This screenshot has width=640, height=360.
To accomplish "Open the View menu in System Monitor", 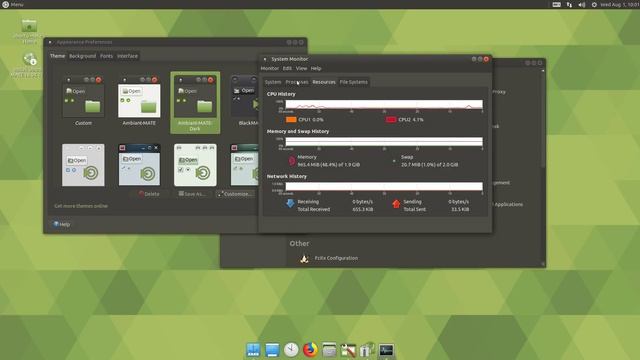I will click(301, 69).
